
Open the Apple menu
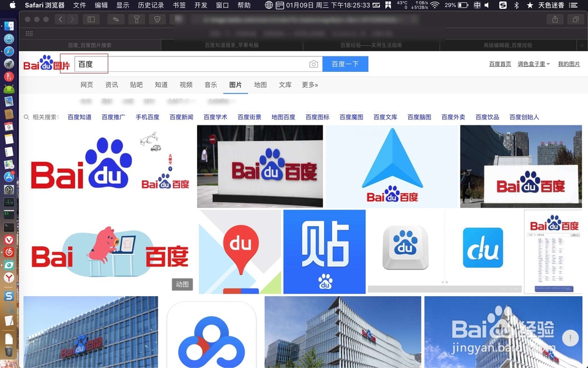click(13, 5)
